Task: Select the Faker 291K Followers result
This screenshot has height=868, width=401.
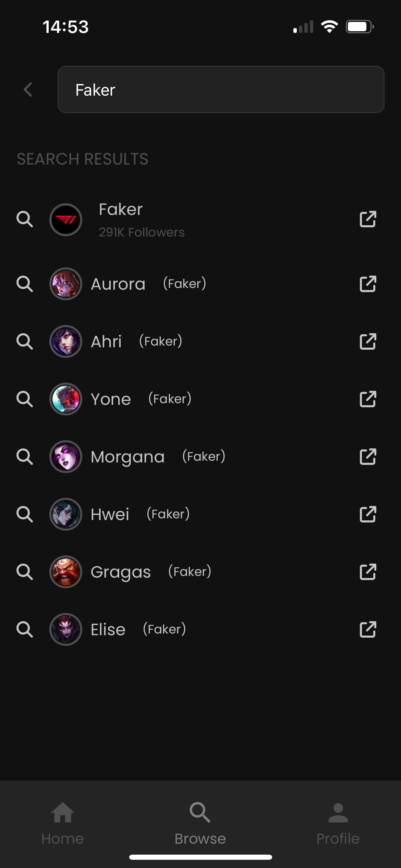Action: coord(142,219)
